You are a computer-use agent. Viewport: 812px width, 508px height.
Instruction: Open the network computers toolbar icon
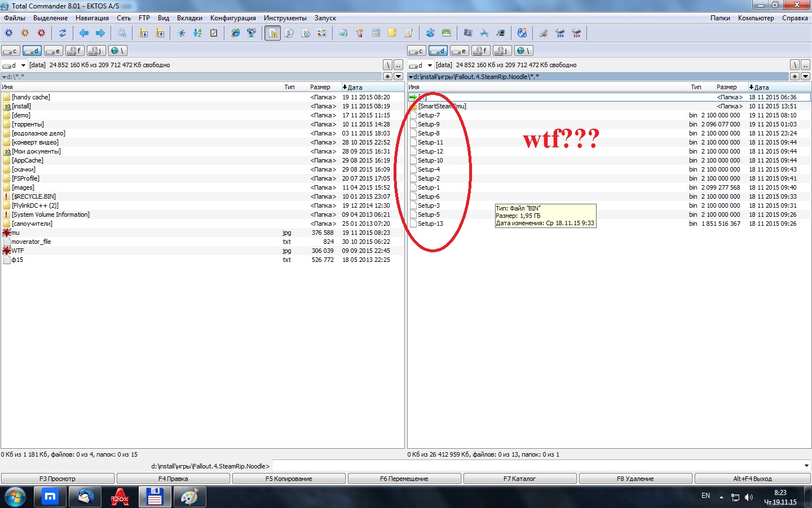[x=251, y=33]
